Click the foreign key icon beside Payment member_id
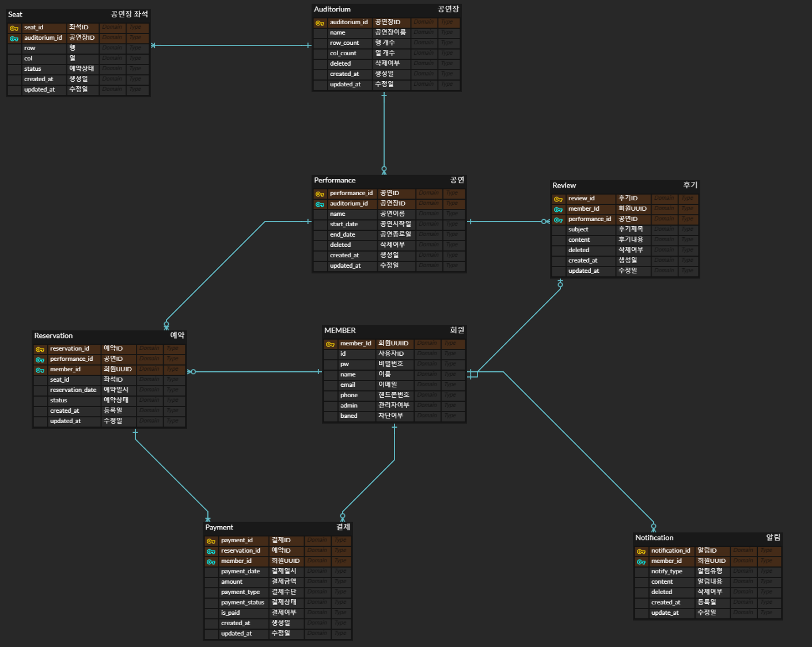 (211, 562)
